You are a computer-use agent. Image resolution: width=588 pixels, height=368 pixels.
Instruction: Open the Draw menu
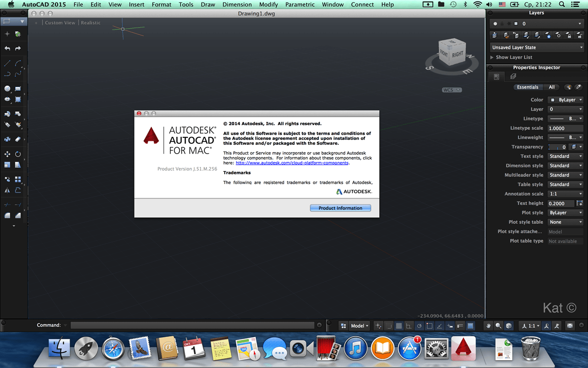click(208, 4)
